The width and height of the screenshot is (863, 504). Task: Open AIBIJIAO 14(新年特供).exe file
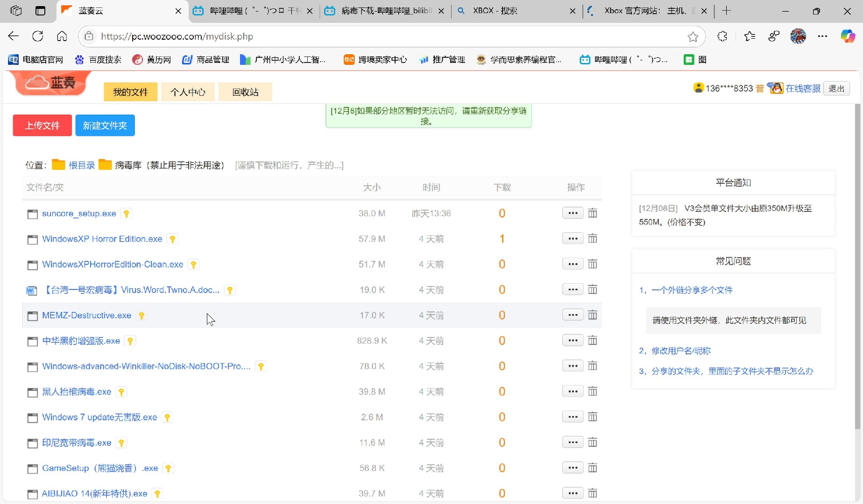coord(94,494)
